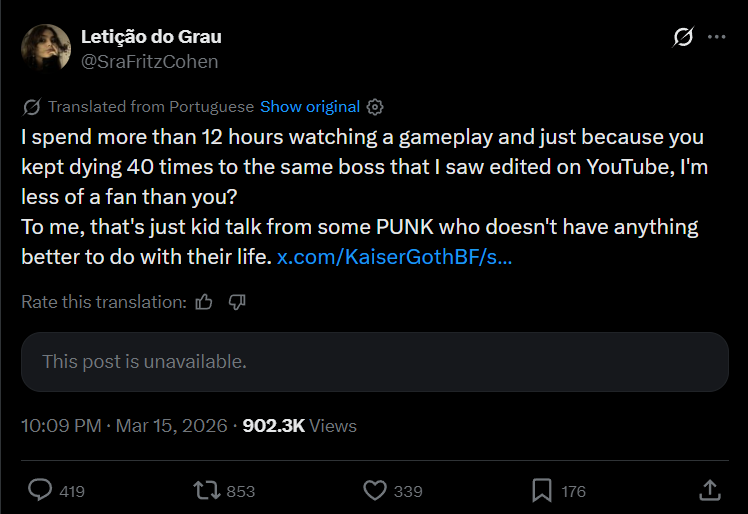Open translation settings gear icon

[x=375, y=107]
